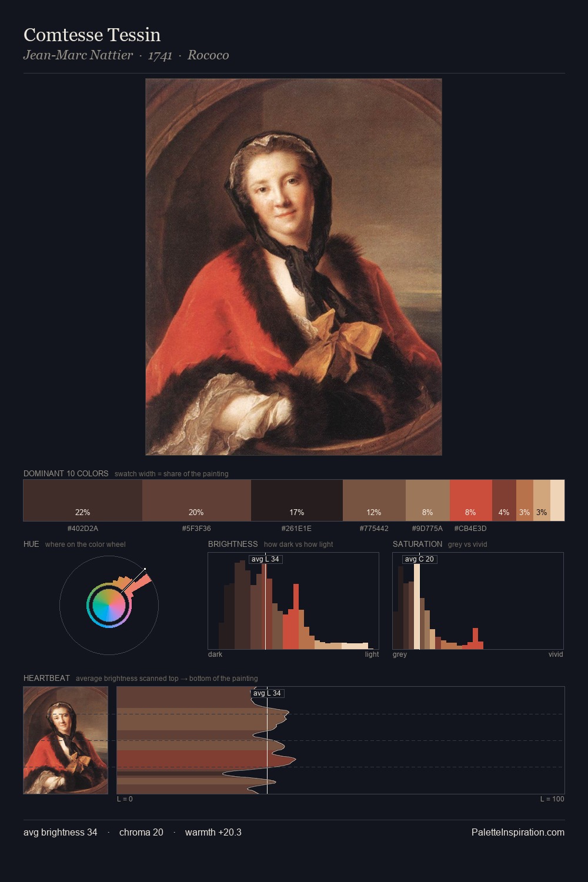Viewport: 588px width, 882px height.
Task: Click the tall red bar in the Brightness histogram
Action: [x=296, y=616]
